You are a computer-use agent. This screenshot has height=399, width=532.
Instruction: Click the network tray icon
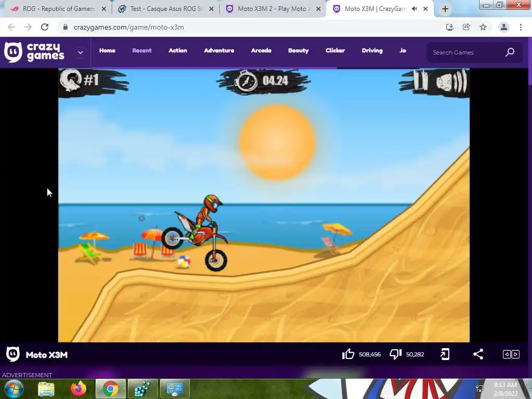point(480,389)
